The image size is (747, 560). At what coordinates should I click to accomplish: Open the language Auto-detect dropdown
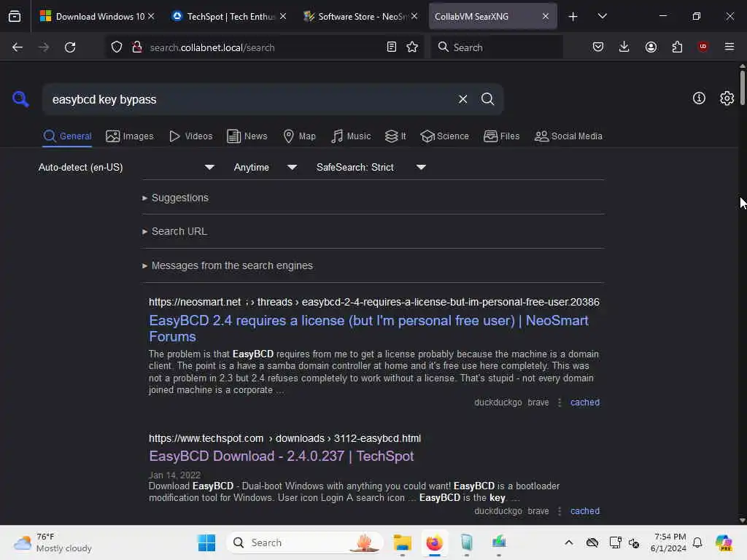point(126,167)
